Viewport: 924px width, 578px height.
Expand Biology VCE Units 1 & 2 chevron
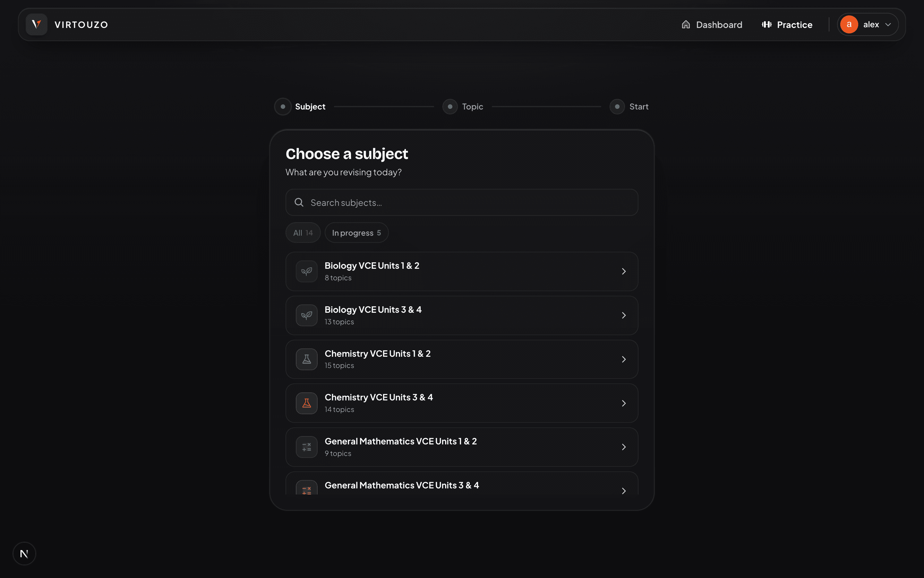(x=623, y=271)
